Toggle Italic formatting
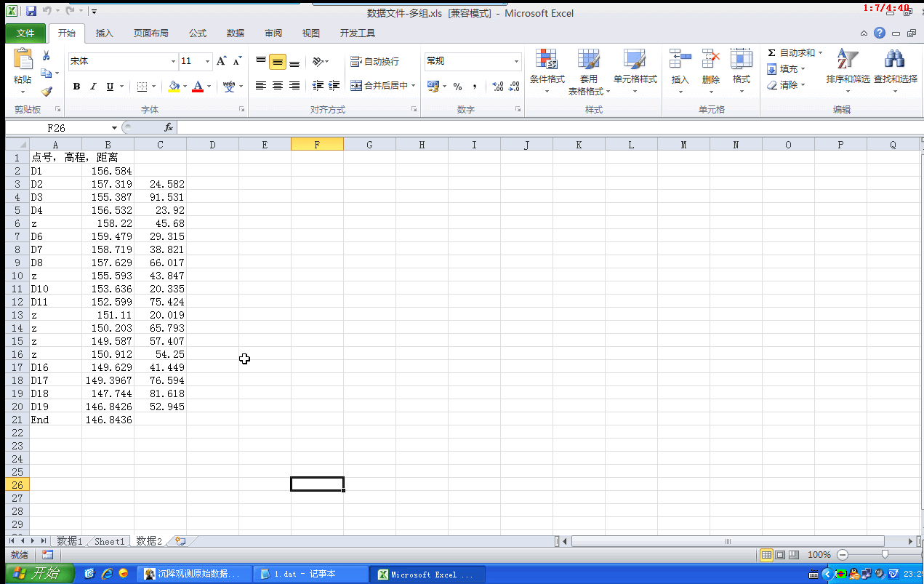The image size is (924, 584). click(93, 87)
